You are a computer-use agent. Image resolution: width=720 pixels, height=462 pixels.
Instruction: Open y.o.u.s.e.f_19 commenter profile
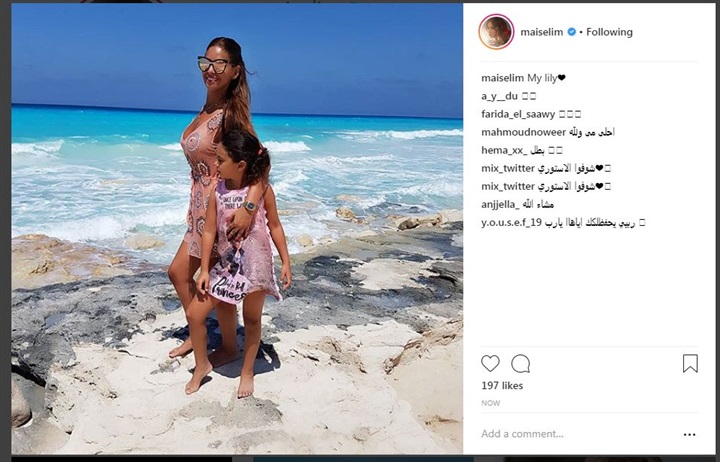click(x=512, y=223)
